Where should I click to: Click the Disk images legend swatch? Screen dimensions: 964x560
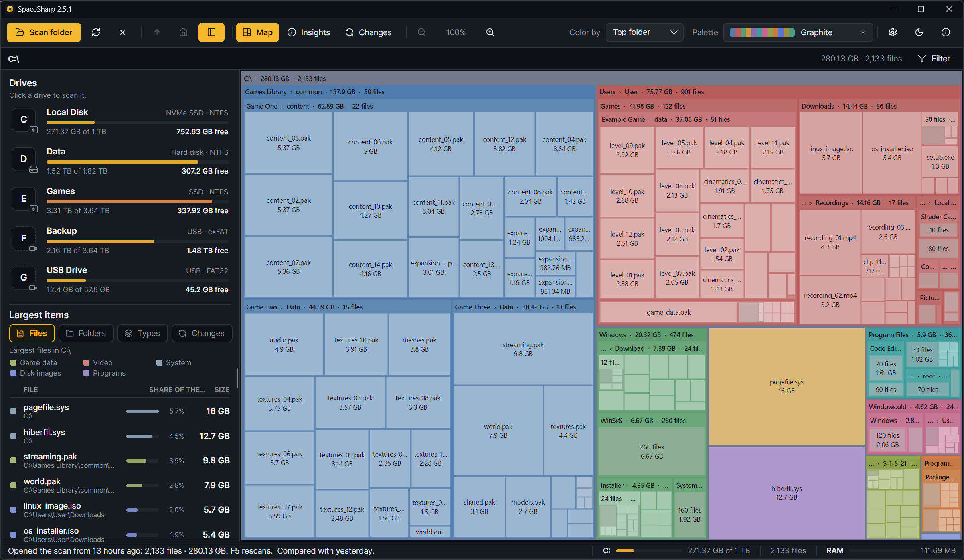point(13,373)
